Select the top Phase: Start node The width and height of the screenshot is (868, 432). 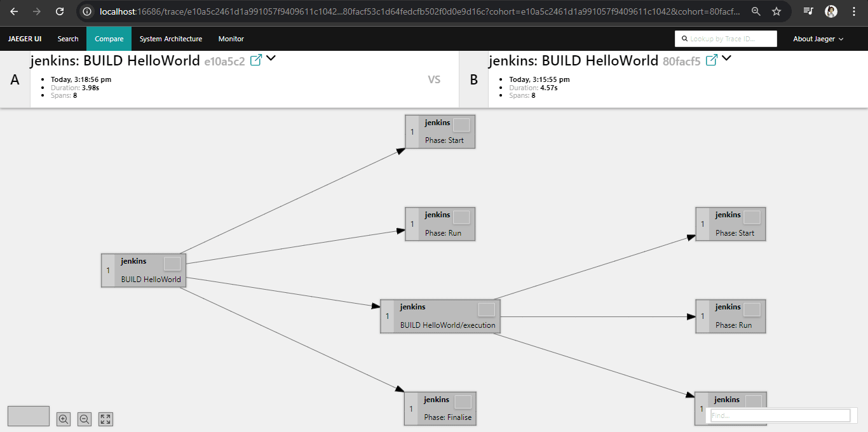(440, 132)
